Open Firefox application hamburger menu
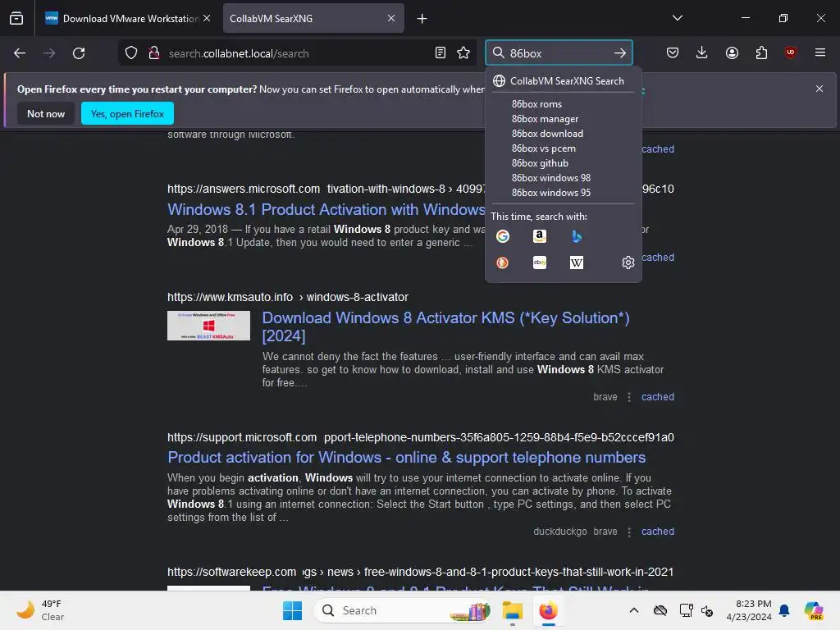Image resolution: width=840 pixels, height=630 pixels. pos(820,52)
